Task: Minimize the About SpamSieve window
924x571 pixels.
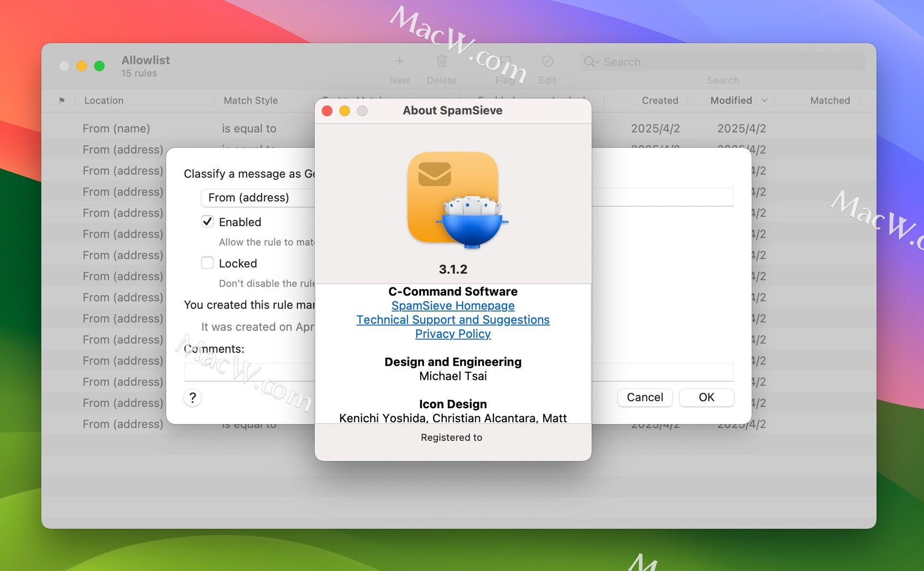Action: [345, 111]
